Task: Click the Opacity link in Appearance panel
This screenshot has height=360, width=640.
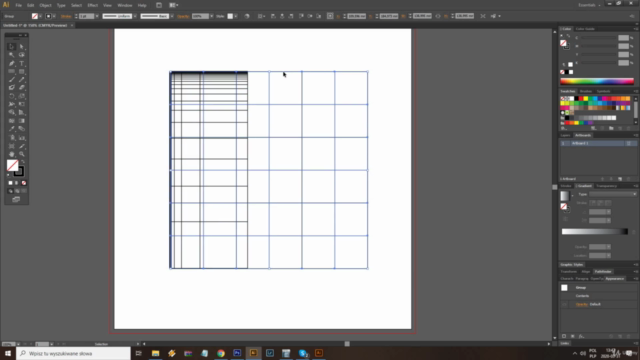Action: pos(582,304)
